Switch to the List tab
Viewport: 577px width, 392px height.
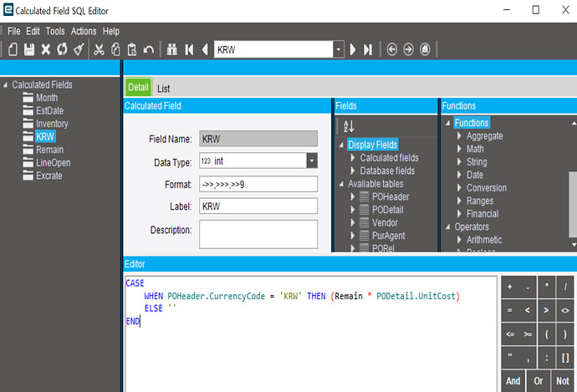point(164,88)
